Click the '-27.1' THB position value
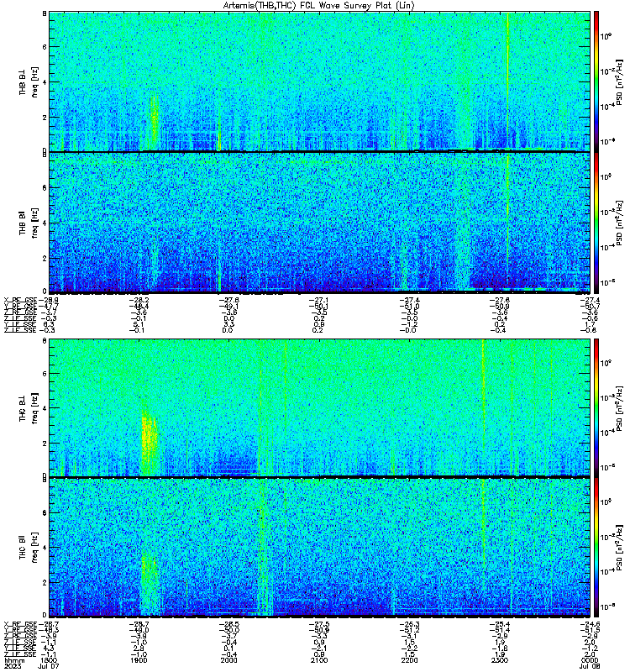The height and width of the screenshot is (672, 630). click(319, 301)
